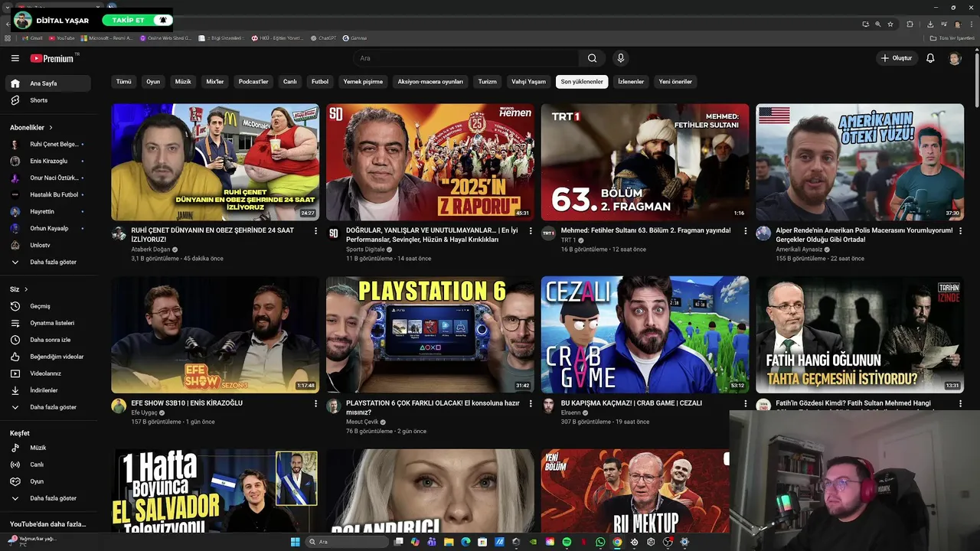Open options menu for Sports Digitale video
Viewport: 980px width, 551px height.
pos(531,231)
